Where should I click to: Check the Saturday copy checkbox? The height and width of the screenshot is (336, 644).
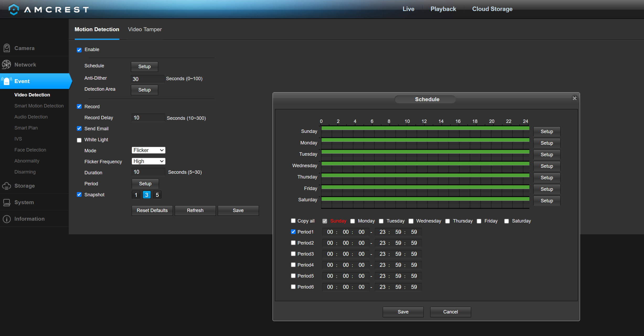[x=507, y=221]
